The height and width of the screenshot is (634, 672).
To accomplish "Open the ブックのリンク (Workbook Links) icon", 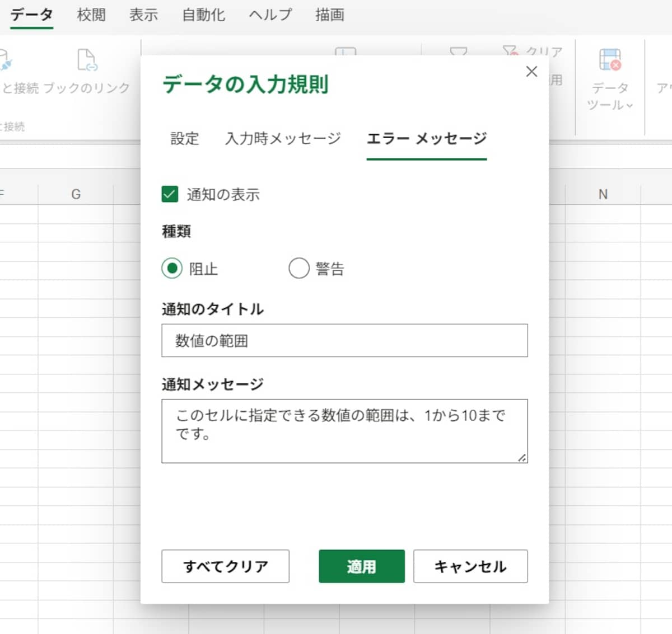I will (88, 60).
